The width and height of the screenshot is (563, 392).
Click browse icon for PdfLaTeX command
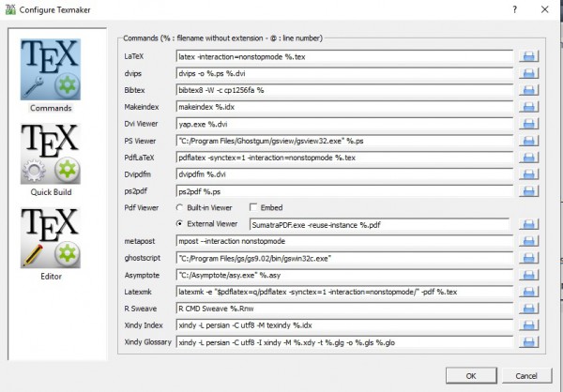coord(528,157)
